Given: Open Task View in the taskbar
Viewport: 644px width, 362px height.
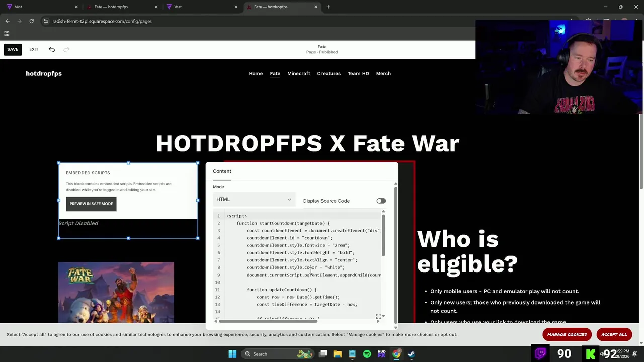Looking at the screenshot, I should (x=323, y=354).
